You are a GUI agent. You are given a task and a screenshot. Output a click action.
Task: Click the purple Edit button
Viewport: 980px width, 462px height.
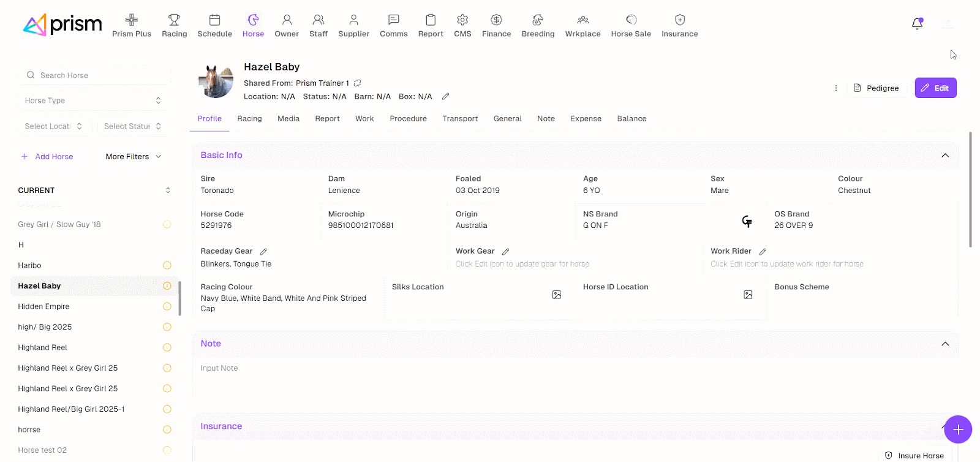click(x=935, y=88)
